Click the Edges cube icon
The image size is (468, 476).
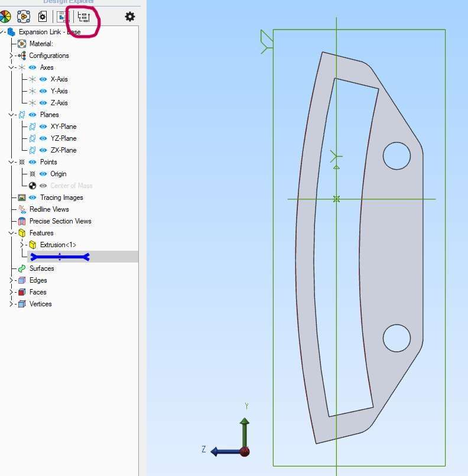(x=22, y=280)
